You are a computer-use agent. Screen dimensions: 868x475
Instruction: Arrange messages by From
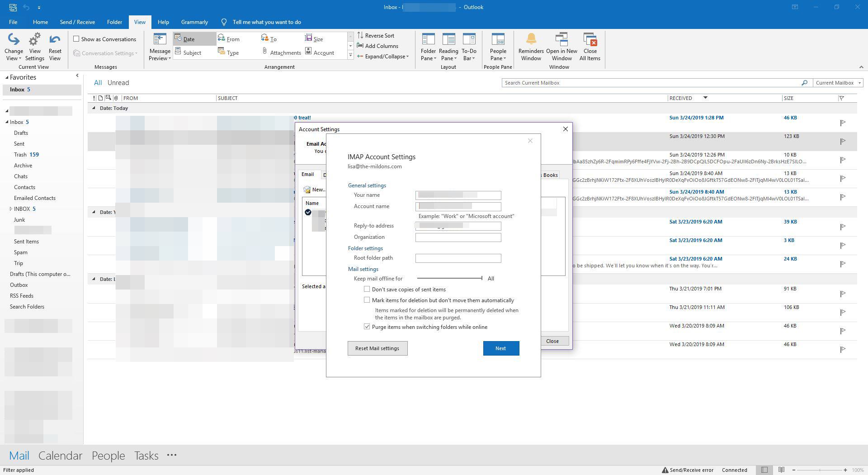[x=229, y=39]
